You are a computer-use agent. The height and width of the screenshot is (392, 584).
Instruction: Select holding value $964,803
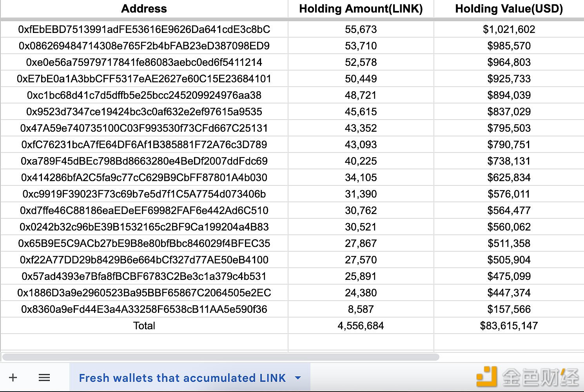tap(509, 62)
